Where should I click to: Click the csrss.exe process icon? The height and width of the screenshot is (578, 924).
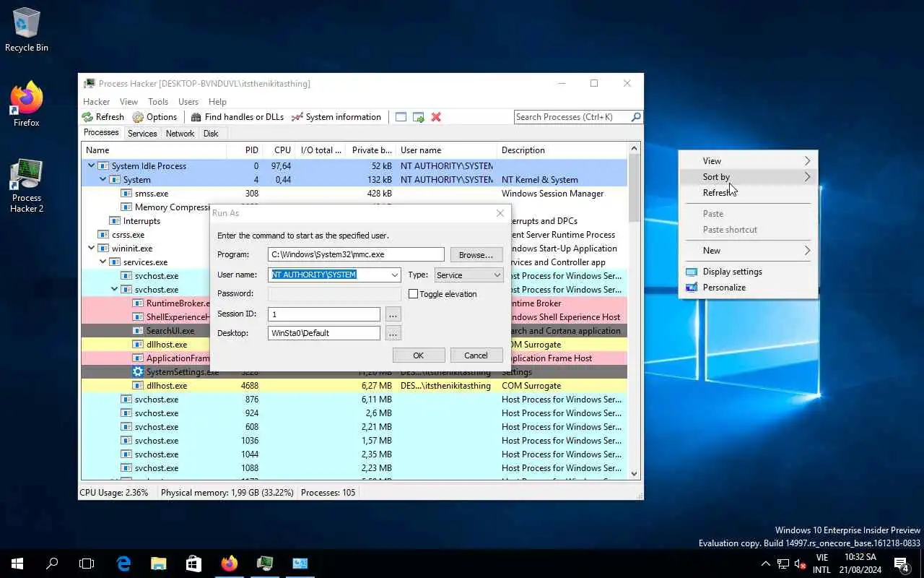(x=103, y=235)
